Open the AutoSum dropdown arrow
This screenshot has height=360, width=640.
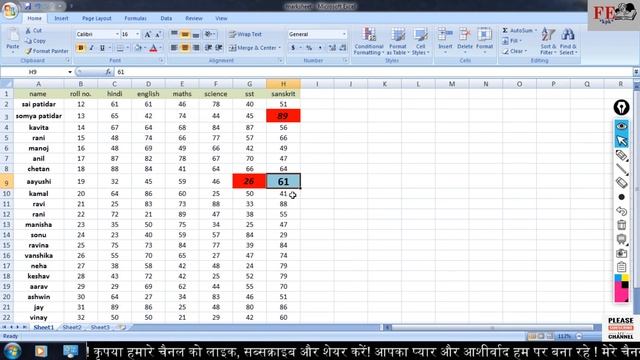click(536, 31)
